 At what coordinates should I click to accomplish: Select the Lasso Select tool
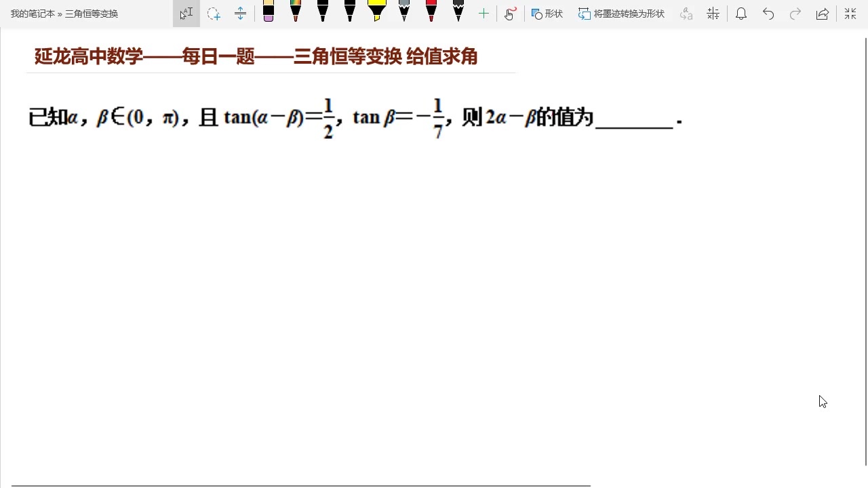(x=214, y=14)
